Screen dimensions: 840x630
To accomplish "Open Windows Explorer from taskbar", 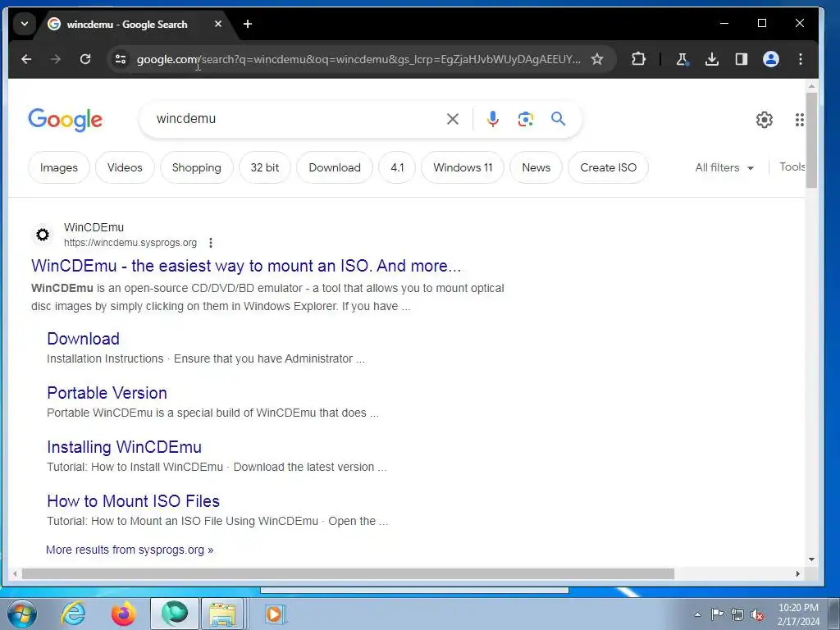I will click(222, 614).
